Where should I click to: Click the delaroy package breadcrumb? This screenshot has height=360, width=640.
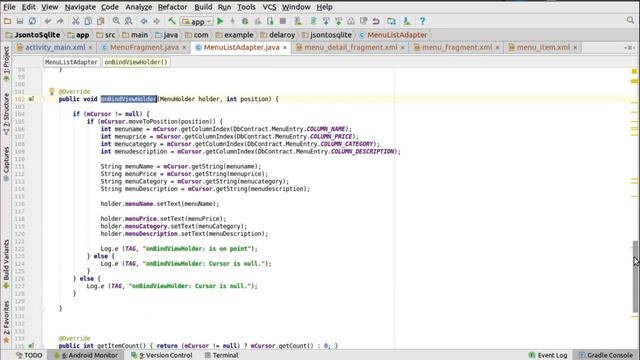[x=278, y=35]
